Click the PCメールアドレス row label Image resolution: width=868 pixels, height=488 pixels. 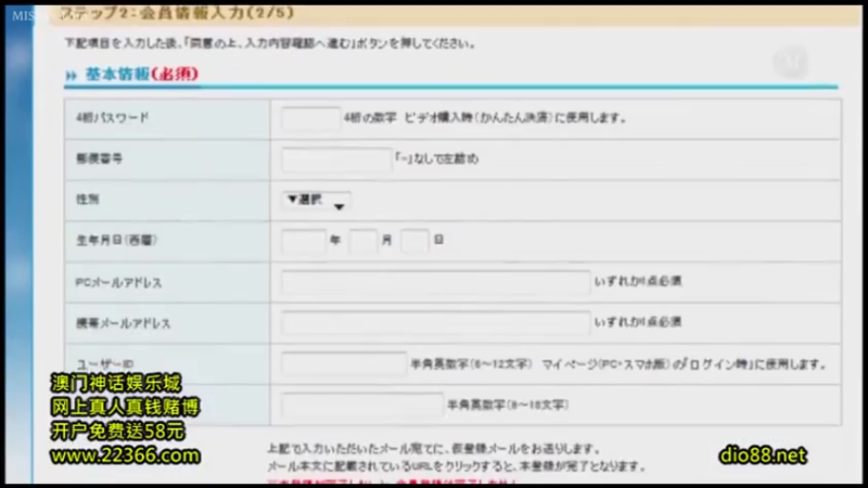pyautogui.click(x=118, y=283)
